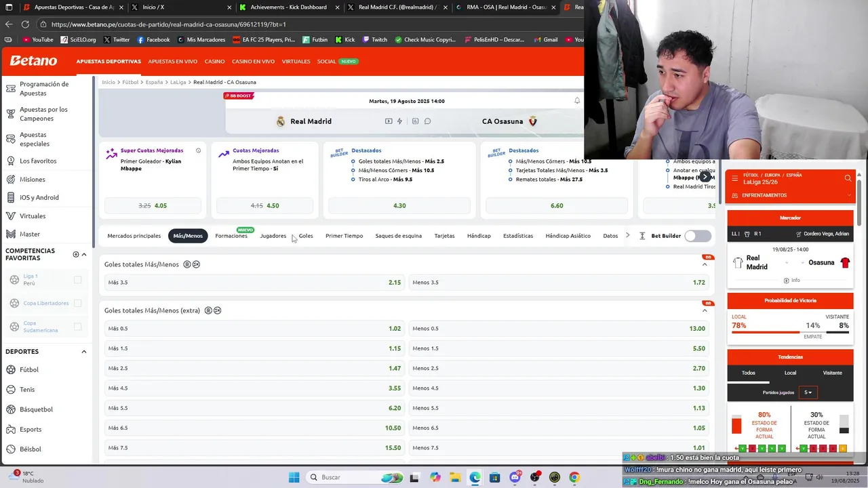The image size is (868, 488).
Task: Open Apuestas especiales in sidebar
Action: coord(35,139)
